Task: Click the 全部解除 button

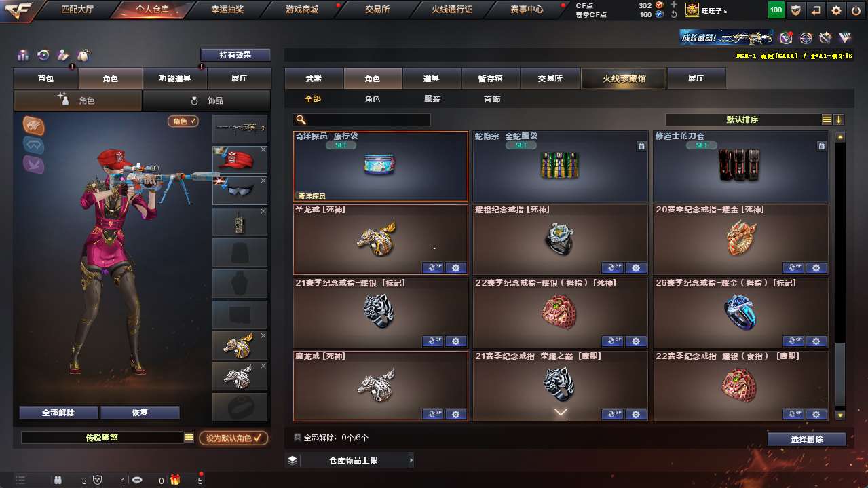Action: [x=58, y=413]
